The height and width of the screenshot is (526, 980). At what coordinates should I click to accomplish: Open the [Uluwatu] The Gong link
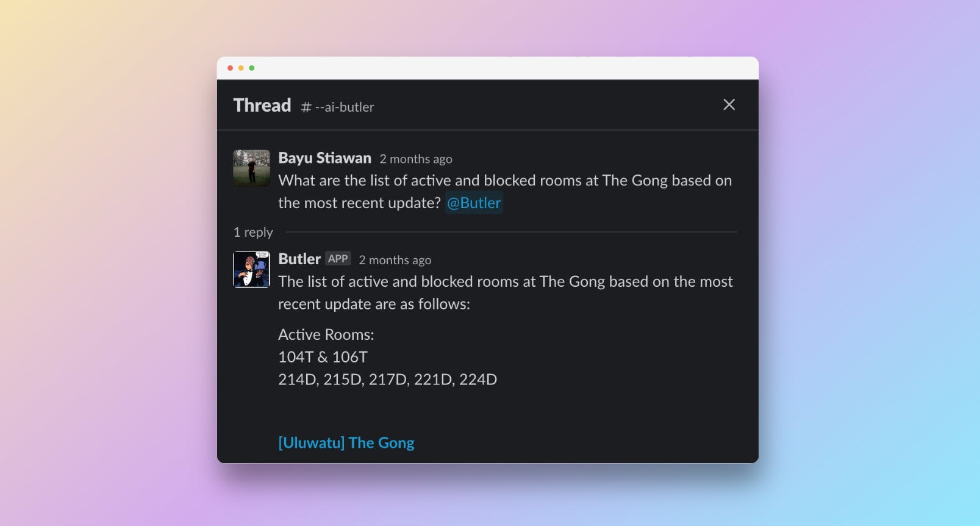click(x=346, y=442)
